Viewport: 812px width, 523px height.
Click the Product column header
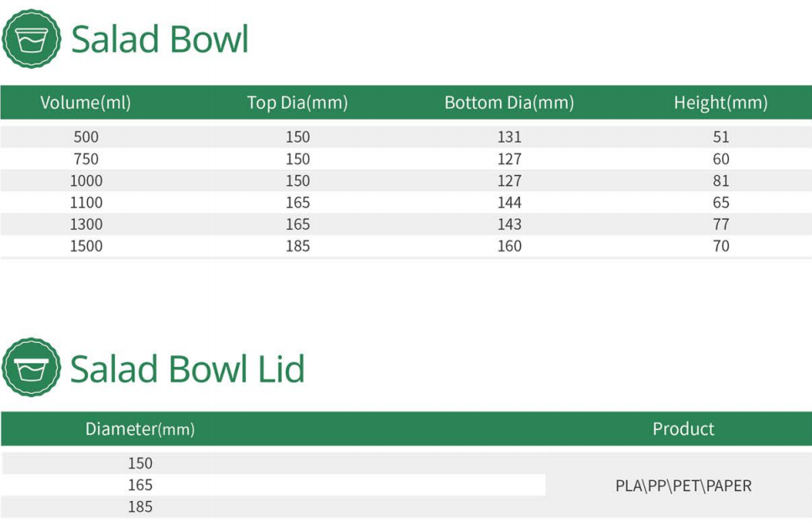point(684,429)
